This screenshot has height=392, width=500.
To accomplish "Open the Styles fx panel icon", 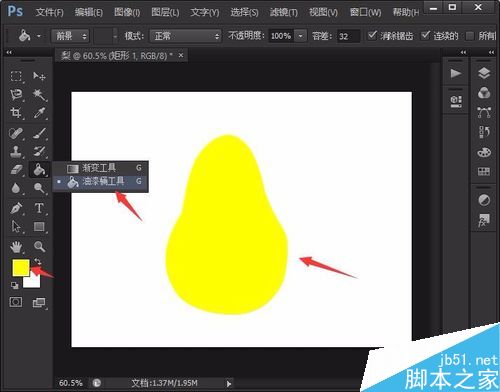I will [484, 220].
